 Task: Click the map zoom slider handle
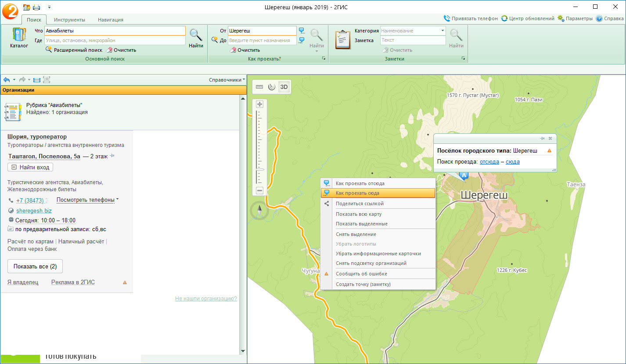[259, 169]
